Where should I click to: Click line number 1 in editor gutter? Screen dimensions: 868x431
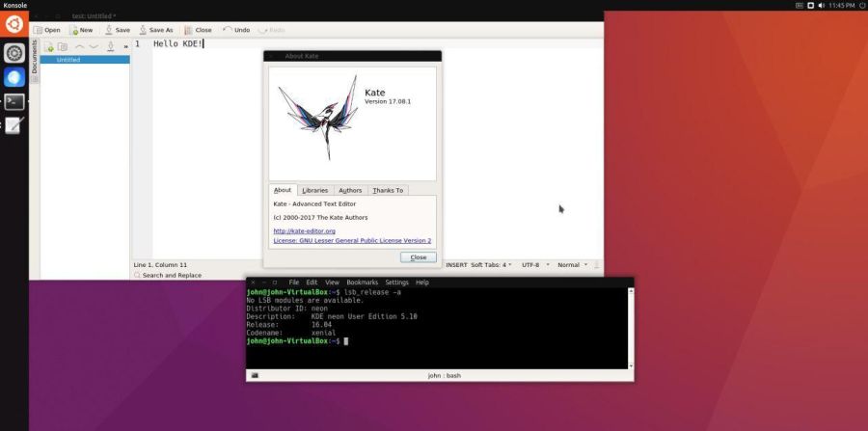tap(137, 43)
